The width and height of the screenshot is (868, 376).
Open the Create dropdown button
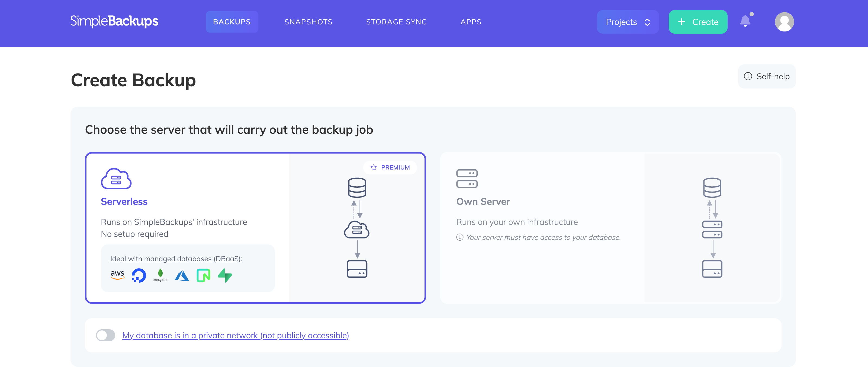pos(698,22)
